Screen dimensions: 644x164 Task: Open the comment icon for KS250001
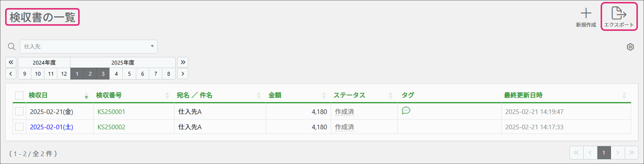tap(406, 110)
